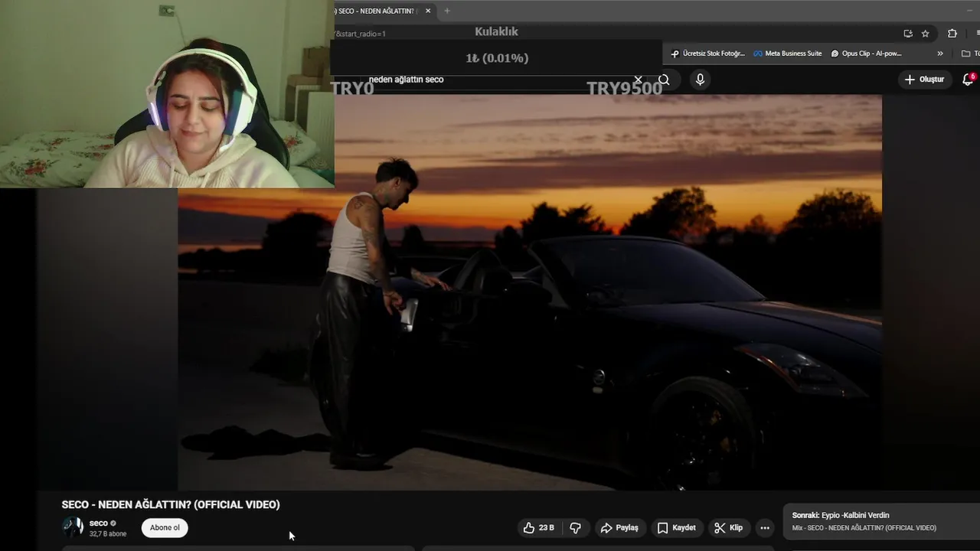Click the 32,7 B abone subscriber count
The width and height of the screenshot is (980, 551).
click(108, 534)
